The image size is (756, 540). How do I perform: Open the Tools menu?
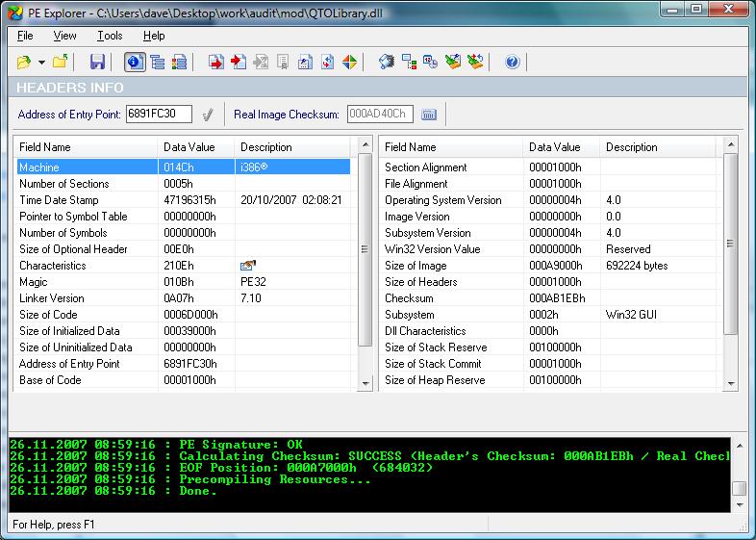point(110,36)
